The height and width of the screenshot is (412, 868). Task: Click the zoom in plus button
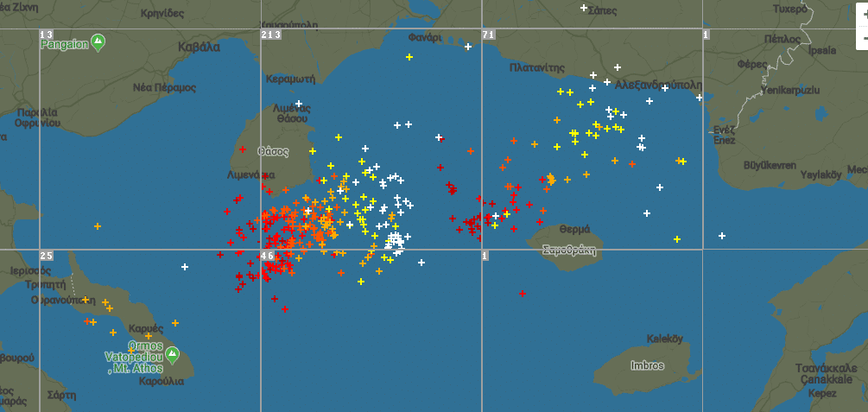(863, 15)
